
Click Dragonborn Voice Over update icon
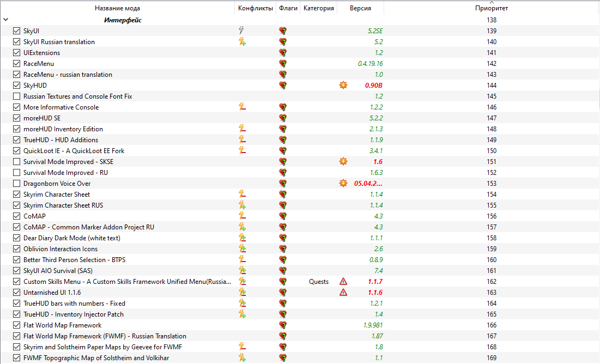pos(343,183)
